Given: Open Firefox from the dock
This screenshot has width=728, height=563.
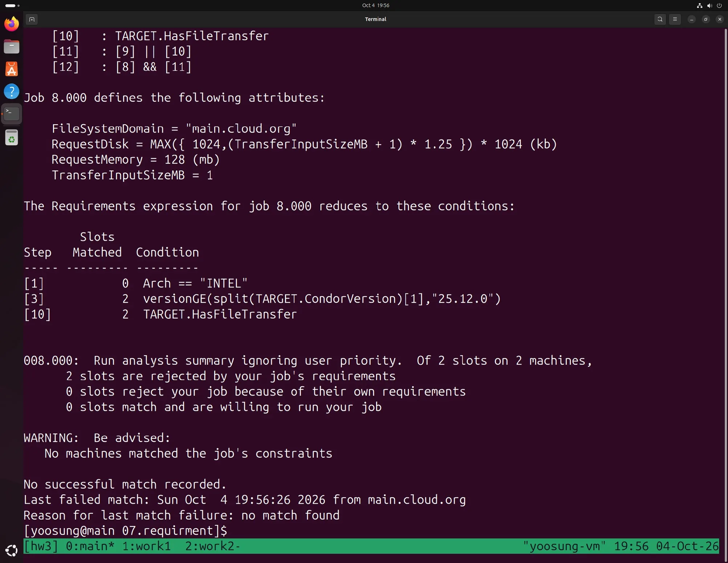Looking at the screenshot, I should coord(12,24).
